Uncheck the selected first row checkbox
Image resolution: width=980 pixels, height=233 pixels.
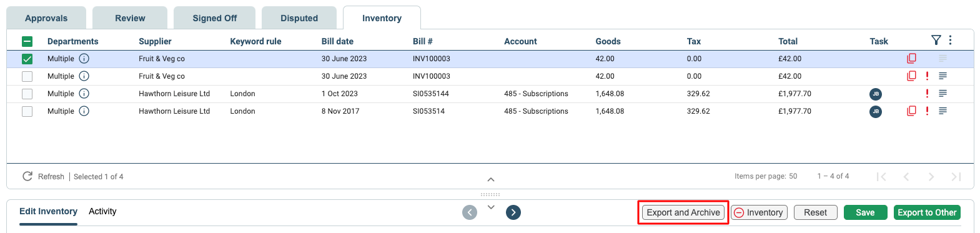point(27,59)
